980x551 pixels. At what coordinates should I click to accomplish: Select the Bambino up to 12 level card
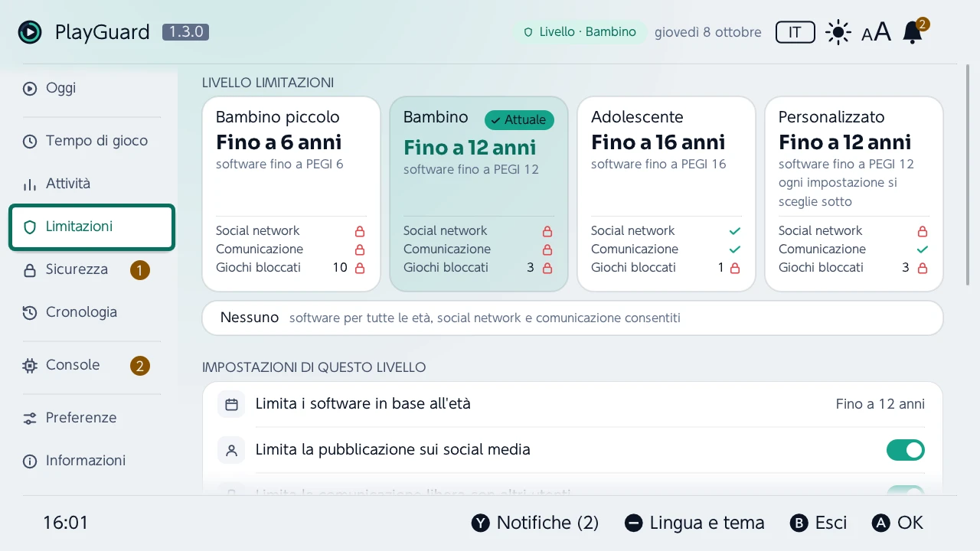coord(479,194)
